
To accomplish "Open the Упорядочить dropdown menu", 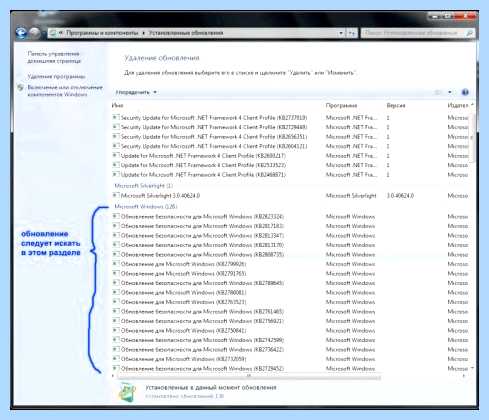I will pyautogui.click(x=136, y=92).
